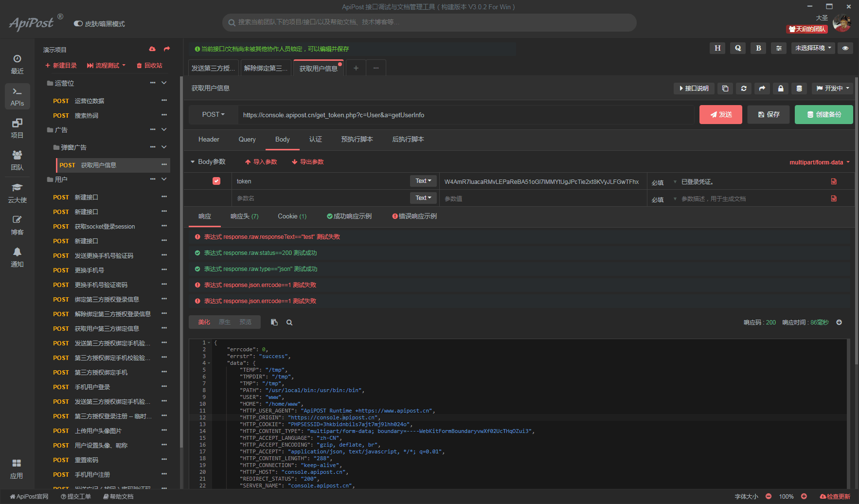Open the 流程测试 dropdown
This screenshot has height=504, width=859.
(106, 66)
